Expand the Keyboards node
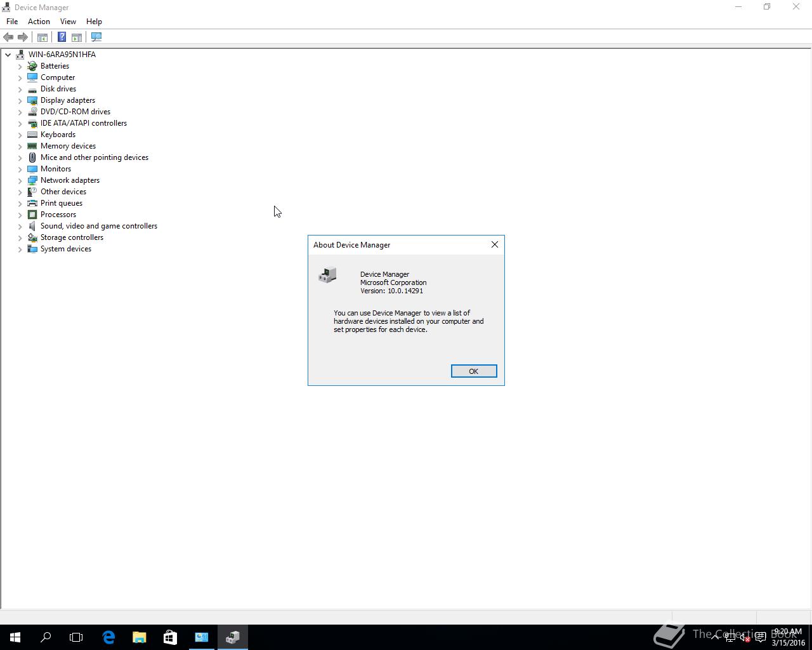This screenshot has width=812, height=650. 20,135
